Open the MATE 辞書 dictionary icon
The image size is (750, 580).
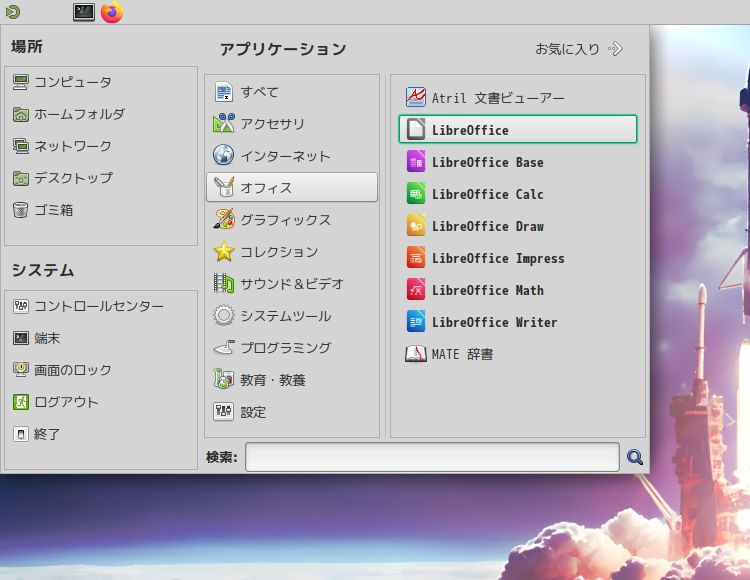coord(416,354)
